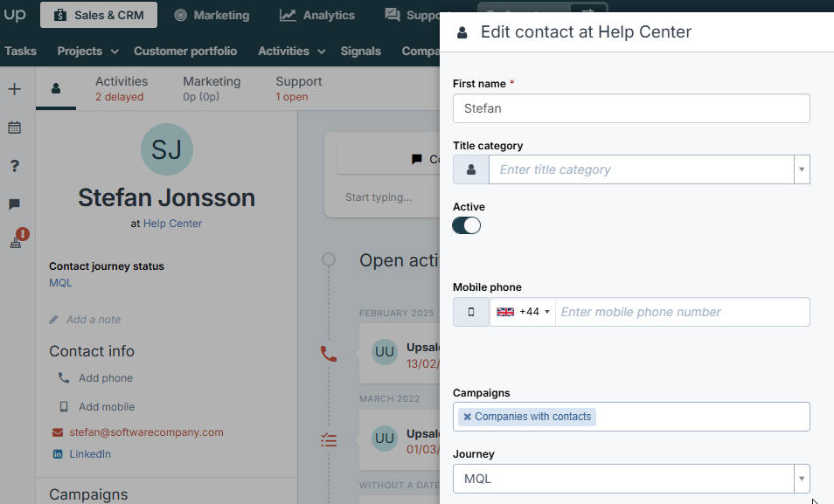Click the question mark help icon
Screen dimensions: 834x504
point(14,166)
